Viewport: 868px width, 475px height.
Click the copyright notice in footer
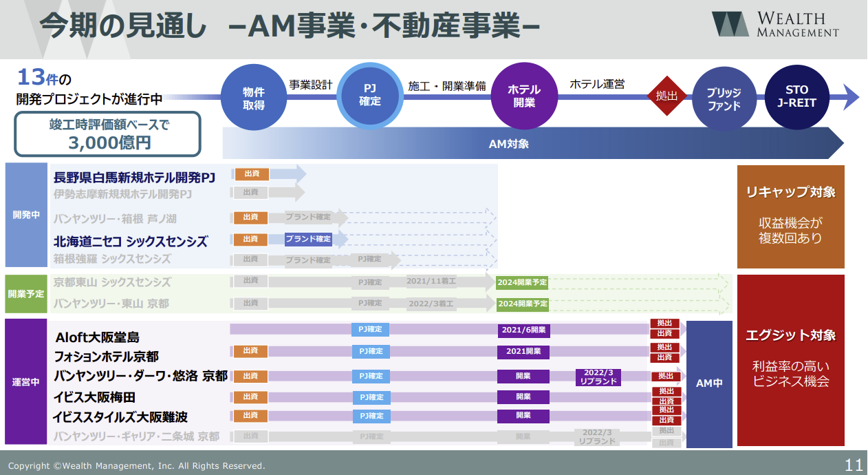point(136,466)
